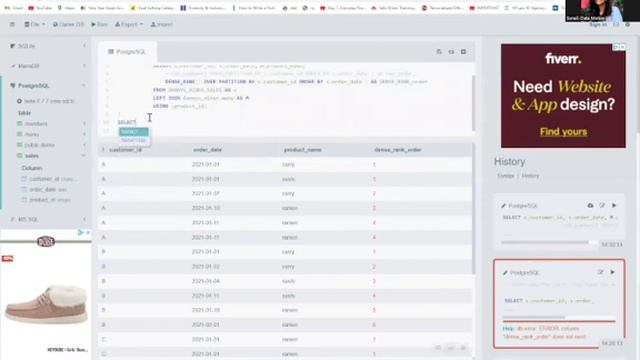Screen dimensions: 640x360
Task: Click the SQL editor vertical scrollbar
Action: pos(473,103)
